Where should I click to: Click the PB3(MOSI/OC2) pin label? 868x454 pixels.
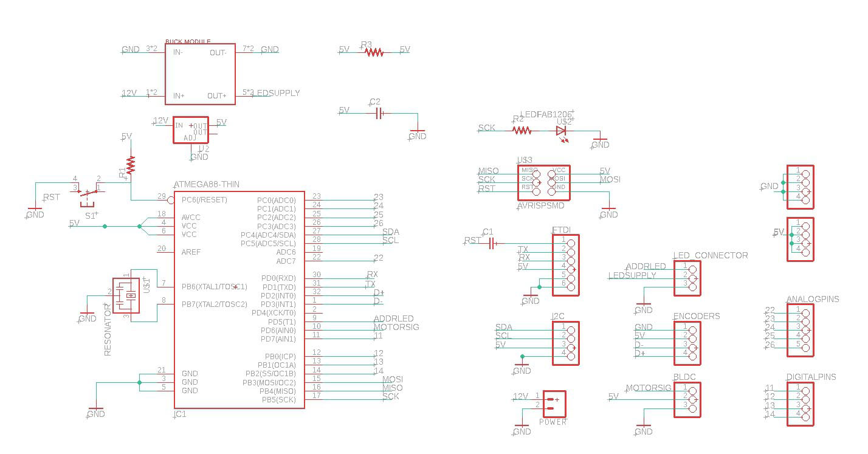(269, 382)
